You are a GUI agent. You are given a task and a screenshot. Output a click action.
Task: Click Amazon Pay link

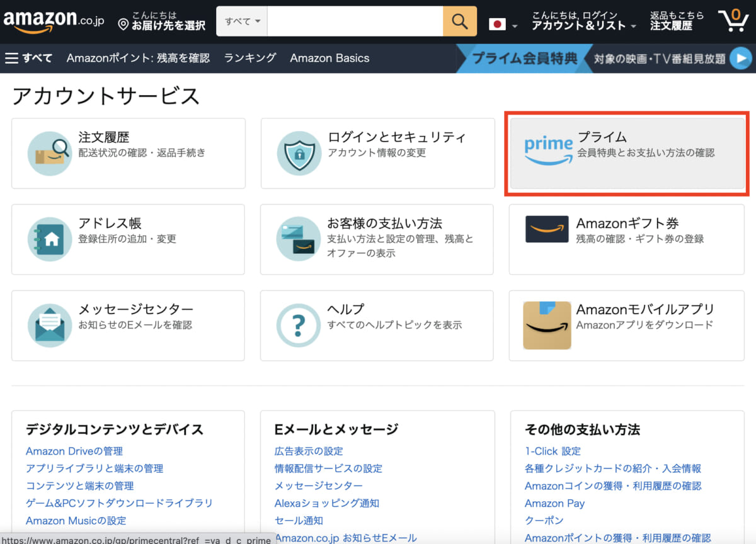coord(554,503)
